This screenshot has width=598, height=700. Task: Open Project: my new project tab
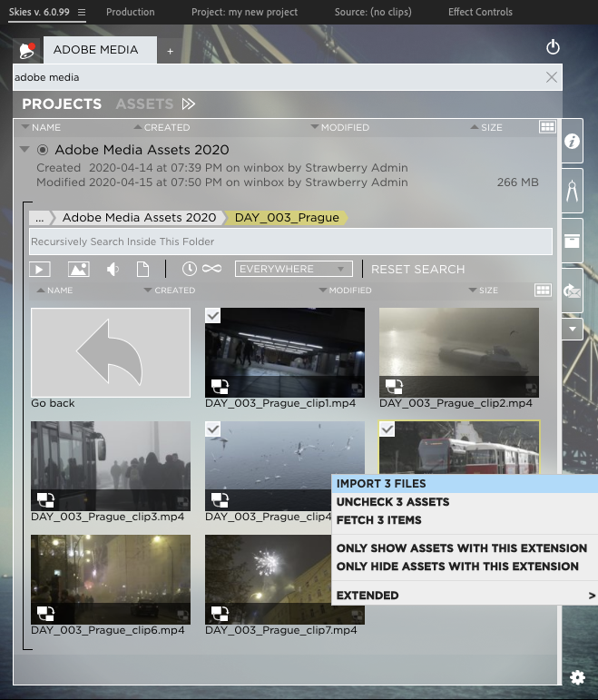pos(244,12)
